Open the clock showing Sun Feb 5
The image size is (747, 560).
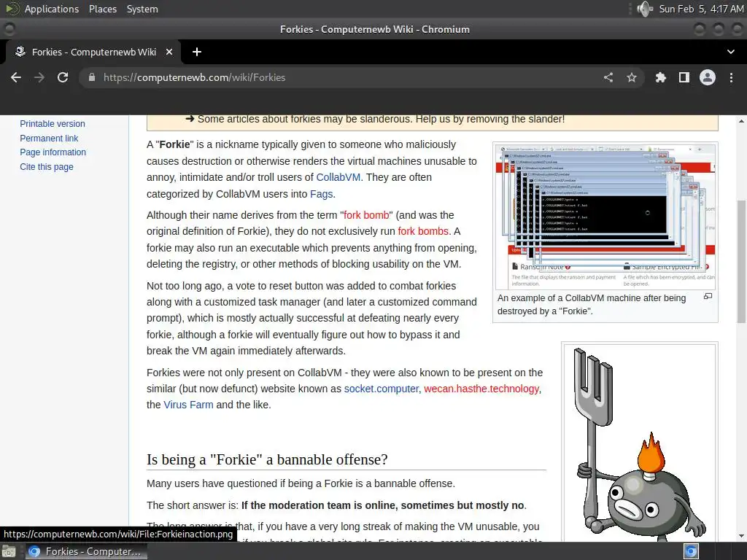click(701, 9)
